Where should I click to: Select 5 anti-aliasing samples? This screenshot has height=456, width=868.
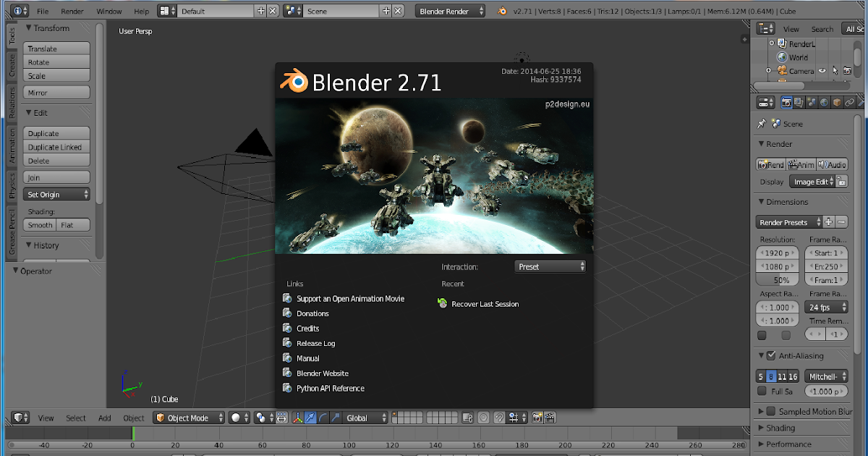(x=760, y=376)
